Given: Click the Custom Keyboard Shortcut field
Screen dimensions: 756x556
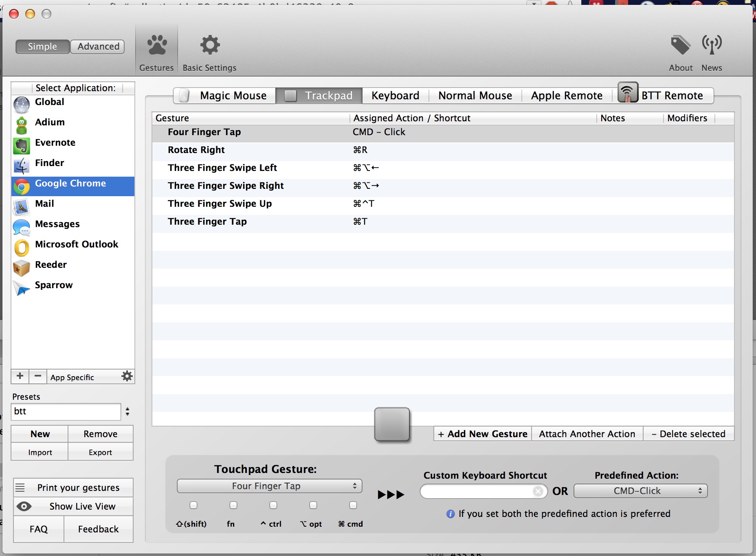Looking at the screenshot, I should (x=477, y=491).
